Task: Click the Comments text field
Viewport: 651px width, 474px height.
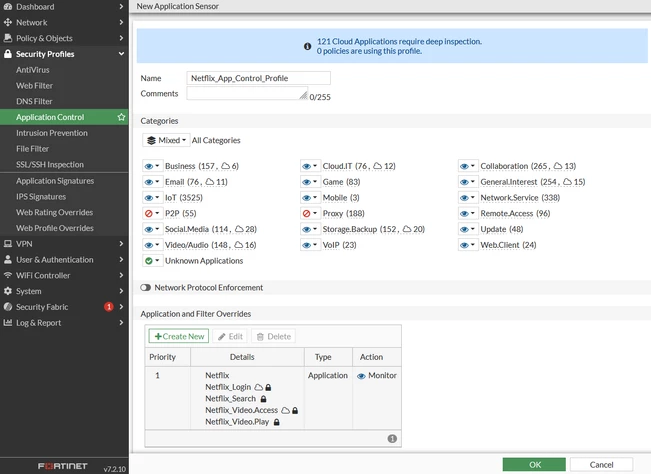Action: (x=247, y=93)
